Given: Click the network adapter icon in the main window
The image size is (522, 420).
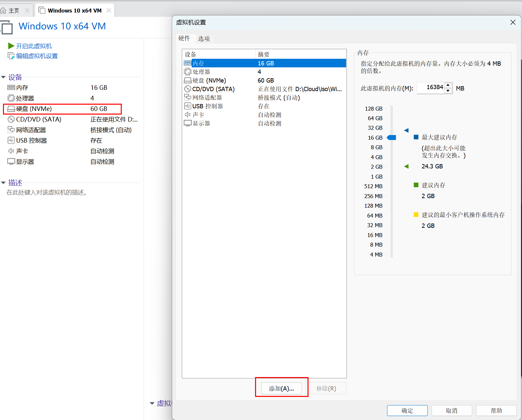Looking at the screenshot, I should tap(11, 130).
